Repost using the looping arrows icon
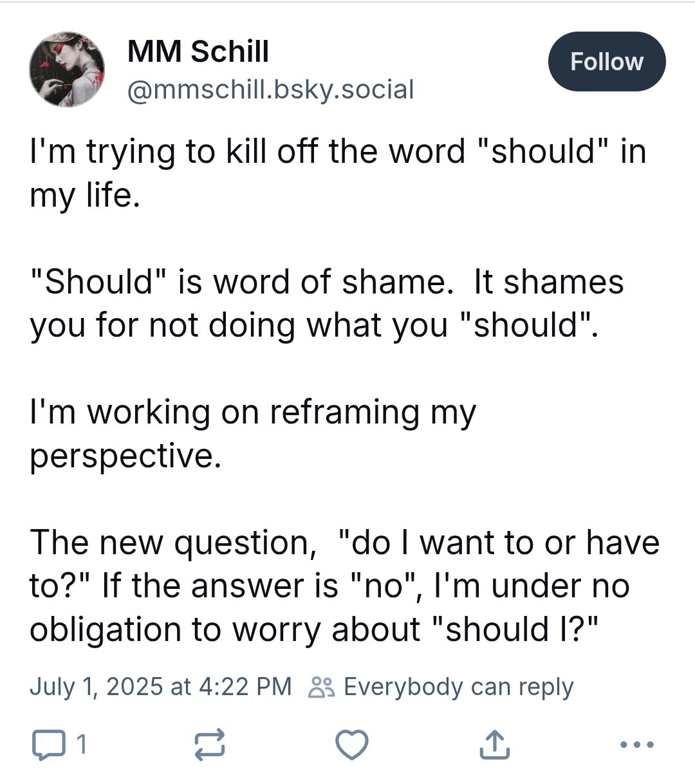This screenshot has height=784, width=695. [210, 745]
